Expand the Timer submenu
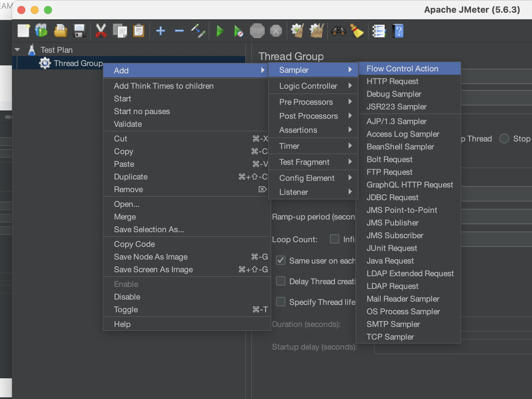 click(x=313, y=146)
